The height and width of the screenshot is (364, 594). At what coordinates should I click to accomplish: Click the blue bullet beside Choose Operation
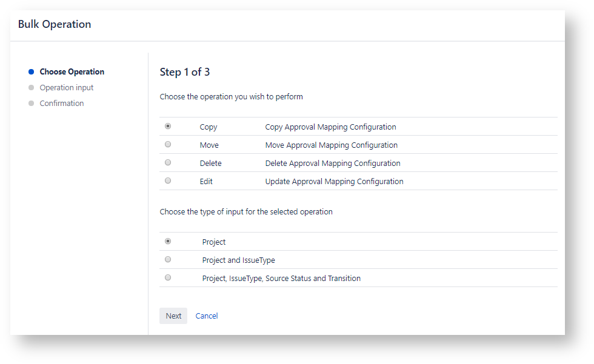32,71
